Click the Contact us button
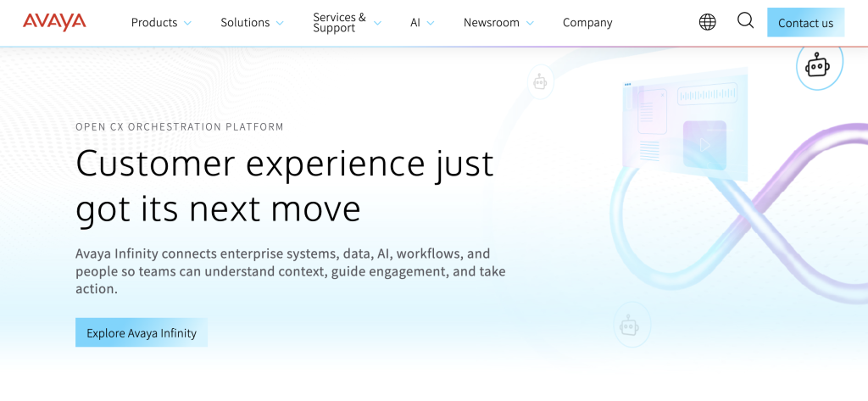 805,23
